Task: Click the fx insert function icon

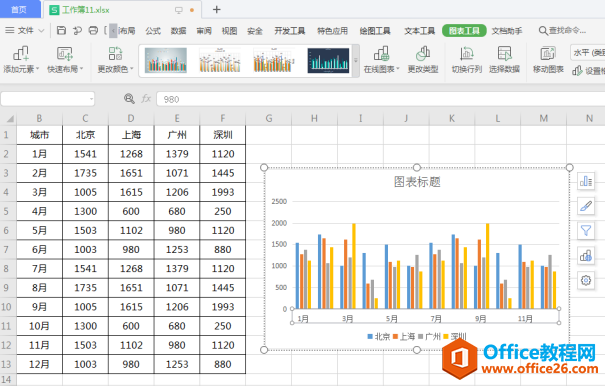Action: pos(146,99)
